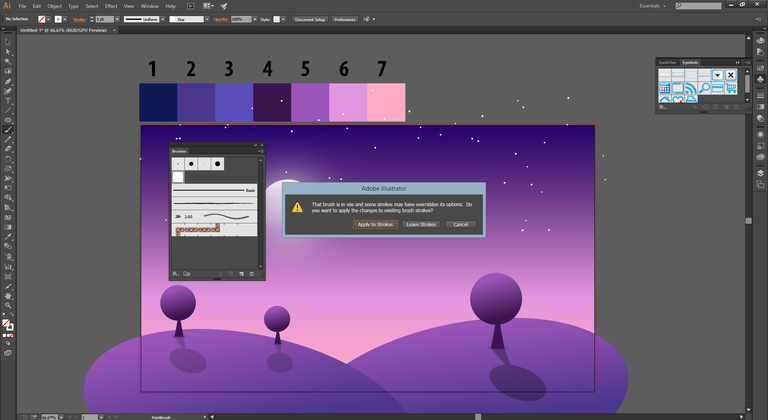Open the Layers panel icon in dock
The width and height of the screenshot is (768, 420).
pos(760,173)
